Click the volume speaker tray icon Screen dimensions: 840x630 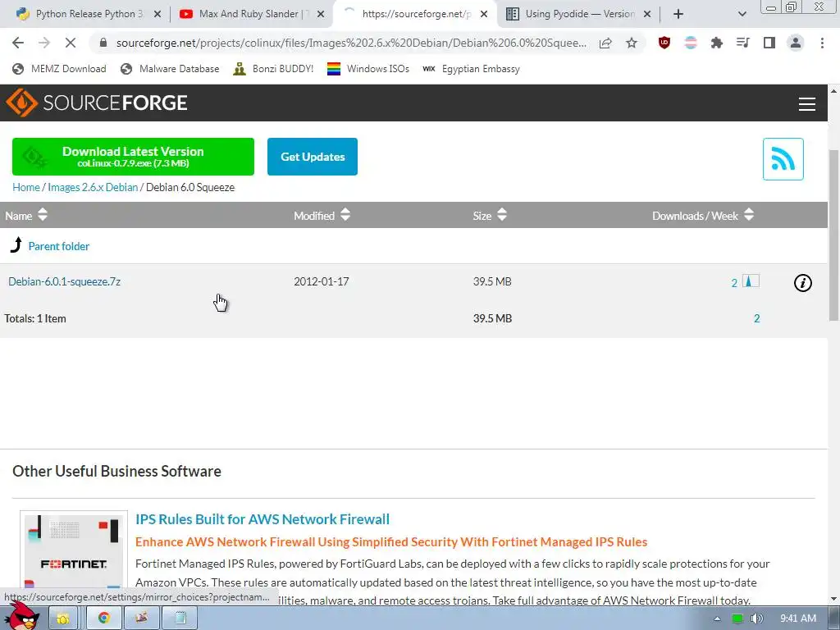point(756,619)
